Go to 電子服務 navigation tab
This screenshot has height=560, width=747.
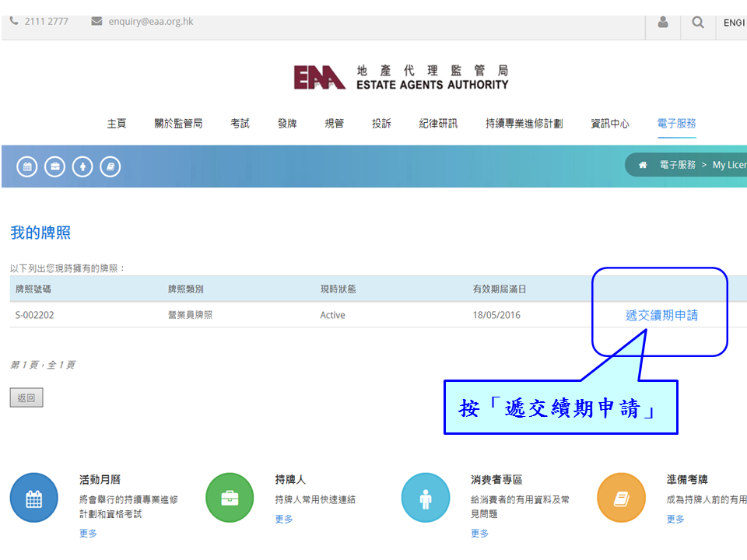pyautogui.click(x=676, y=124)
